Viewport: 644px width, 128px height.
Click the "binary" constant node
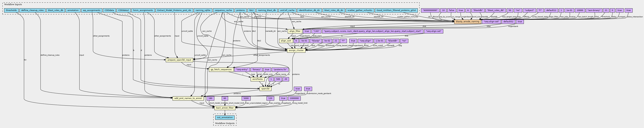pyautogui.click(x=256, y=70)
